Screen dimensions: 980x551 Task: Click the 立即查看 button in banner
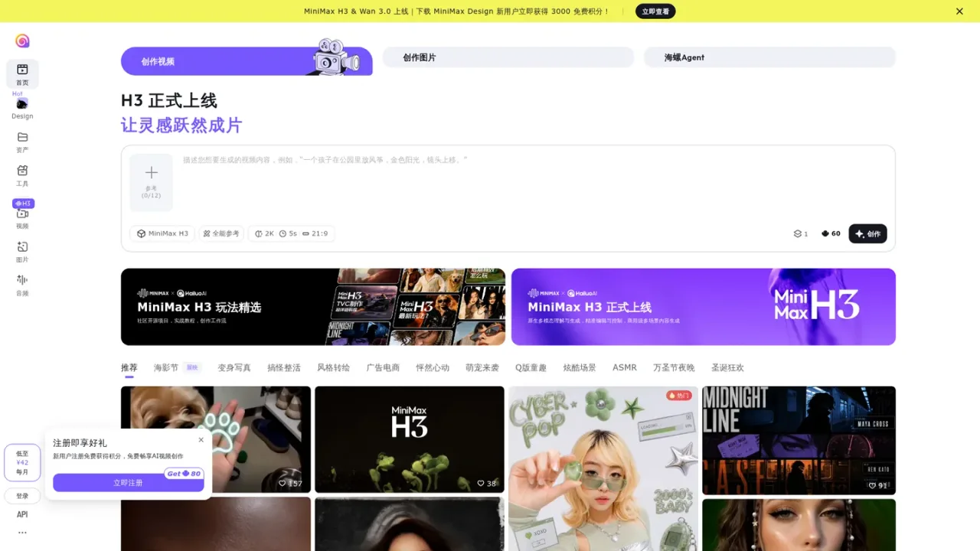click(655, 11)
